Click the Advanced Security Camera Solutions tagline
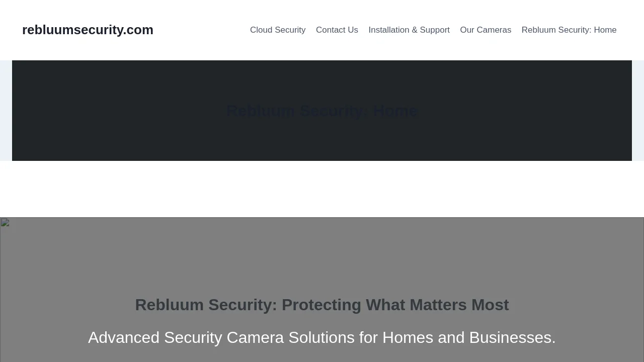 click(x=322, y=337)
